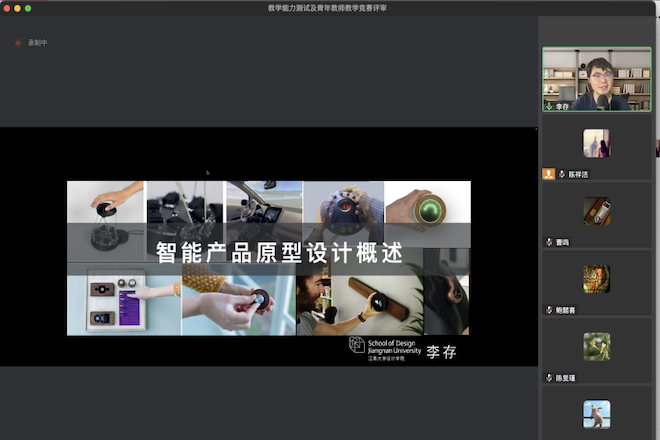Viewport: 660px width, 440px height.
Task: Enter full screen with the green window button
Action: pos(28,8)
